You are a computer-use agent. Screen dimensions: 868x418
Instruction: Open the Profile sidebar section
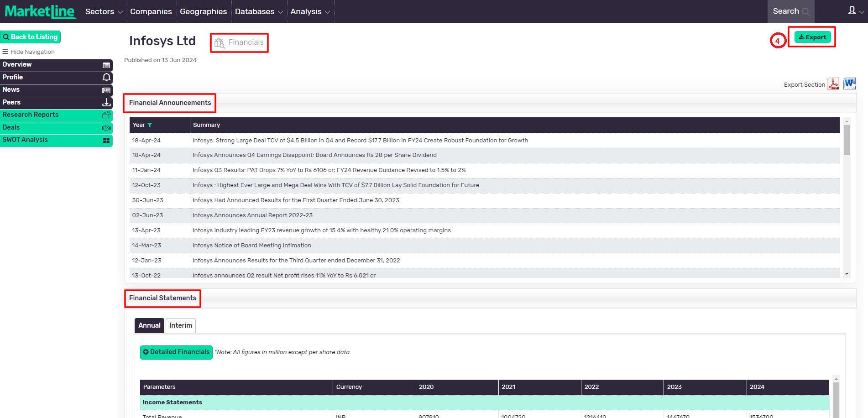coord(56,77)
